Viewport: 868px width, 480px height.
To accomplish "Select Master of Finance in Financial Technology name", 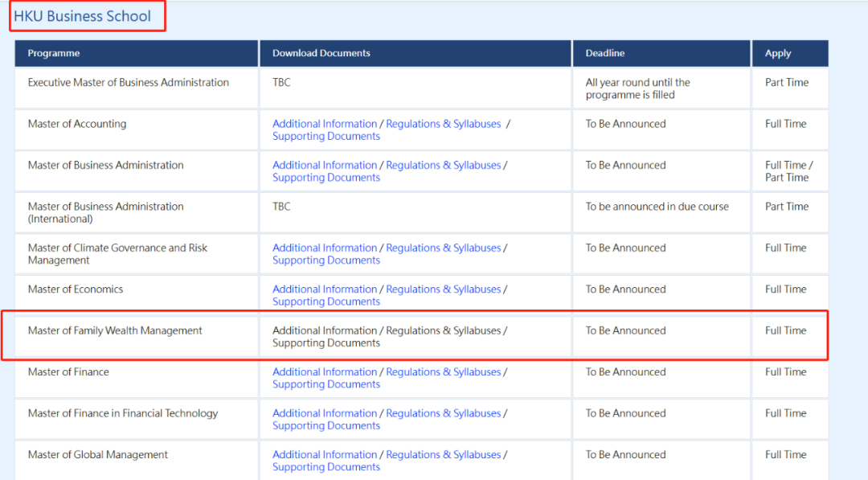I will (123, 413).
